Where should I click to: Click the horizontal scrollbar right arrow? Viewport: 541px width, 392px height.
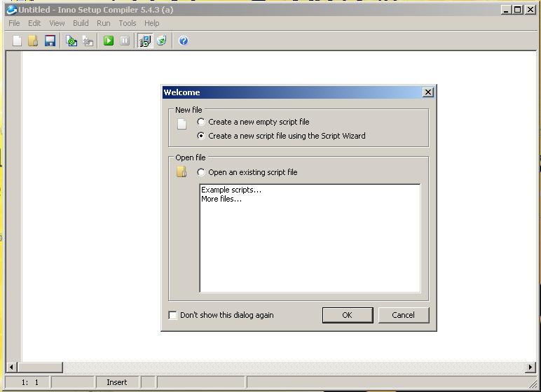click(530, 367)
